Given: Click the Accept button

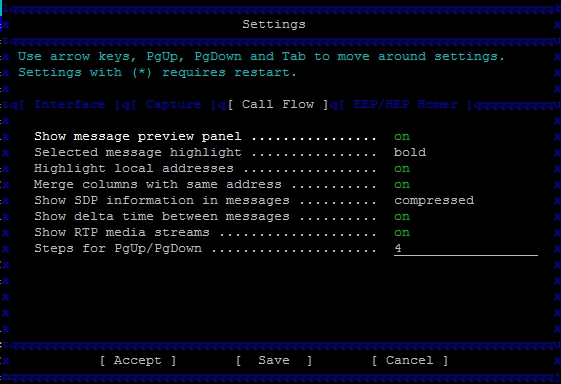Looking at the screenshot, I should point(138,360).
